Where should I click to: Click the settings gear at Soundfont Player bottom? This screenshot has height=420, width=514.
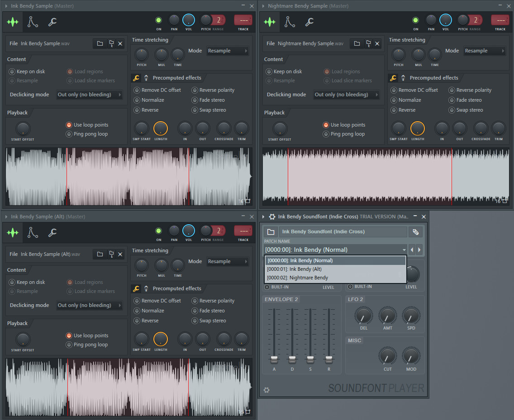(267, 390)
